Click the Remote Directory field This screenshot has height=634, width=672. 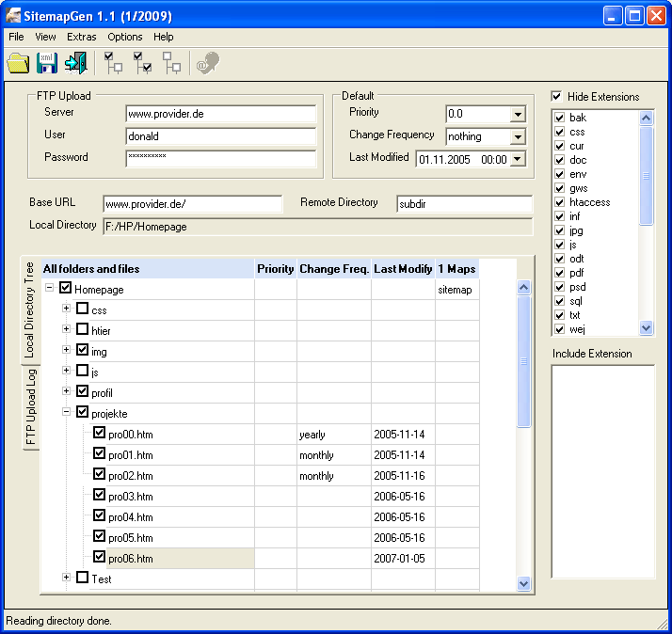tap(465, 204)
